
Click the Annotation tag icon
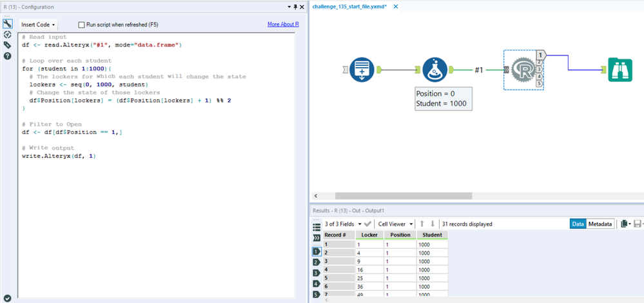click(8, 45)
